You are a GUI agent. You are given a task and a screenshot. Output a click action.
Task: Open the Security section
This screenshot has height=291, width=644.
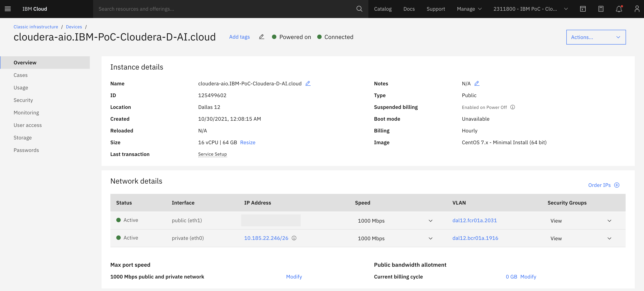click(23, 100)
